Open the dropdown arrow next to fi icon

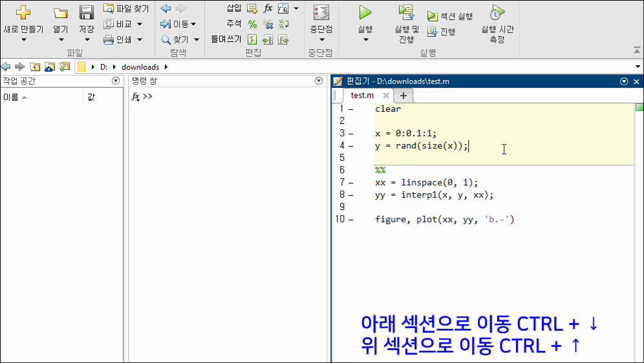point(296,8)
